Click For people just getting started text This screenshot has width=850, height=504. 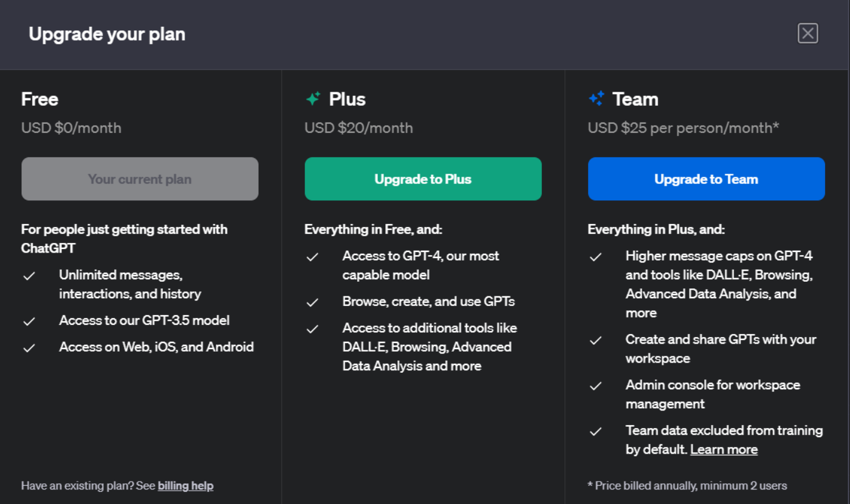click(125, 239)
